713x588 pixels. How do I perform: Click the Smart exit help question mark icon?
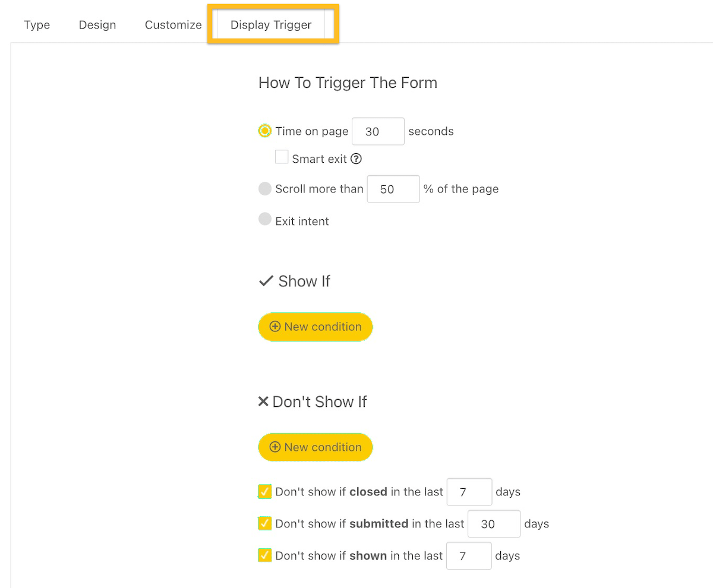tap(356, 159)
